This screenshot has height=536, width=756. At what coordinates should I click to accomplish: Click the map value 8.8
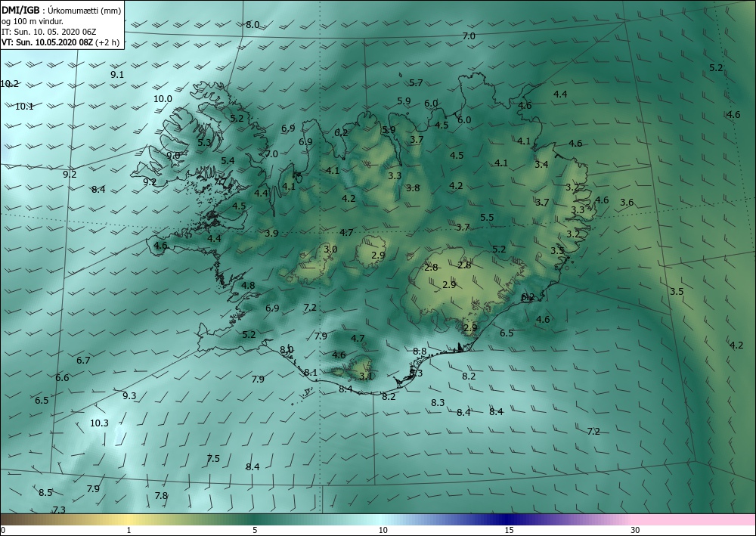click(x=420, y=351)
